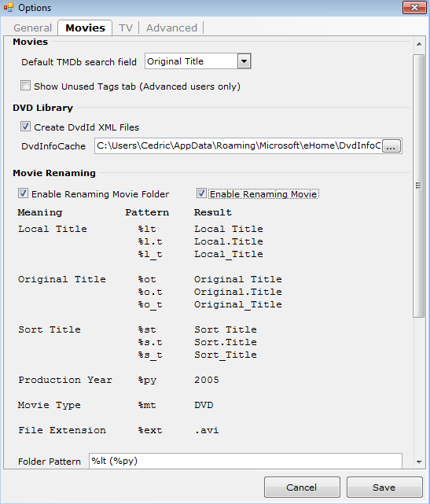The width and height of the screenshot is (430, 504).
Task: Click the Cancel button
Action: (302, 487)
